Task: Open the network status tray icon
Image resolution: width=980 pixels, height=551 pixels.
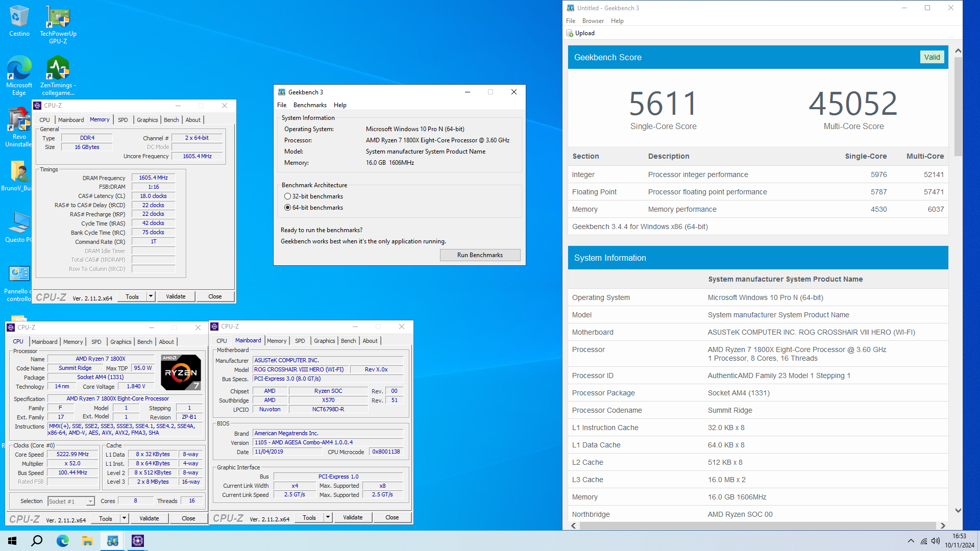Action: pyautogui.click(x=924, y=541)
